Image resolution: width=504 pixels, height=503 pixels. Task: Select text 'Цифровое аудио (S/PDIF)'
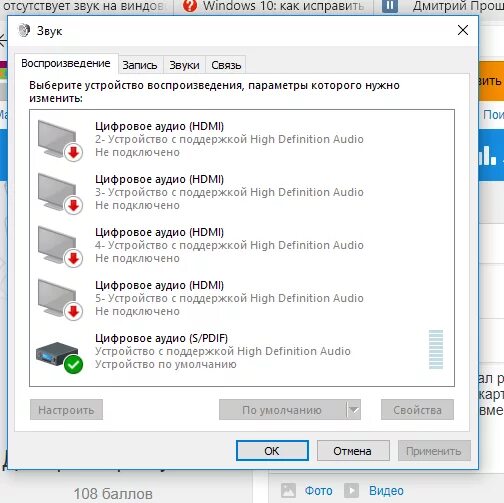[x=161, y=338]
